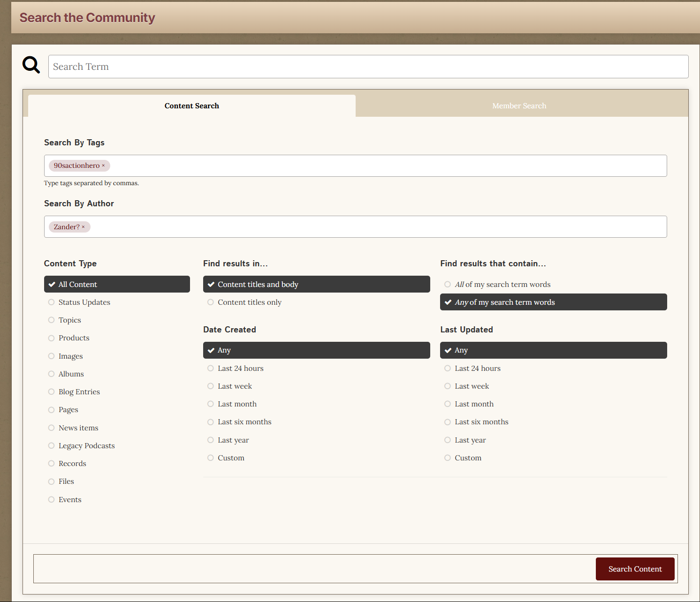Set Date Created to Last week
Image resolution: width=700 pixels, height=602 pixels.
pos(235,386)
